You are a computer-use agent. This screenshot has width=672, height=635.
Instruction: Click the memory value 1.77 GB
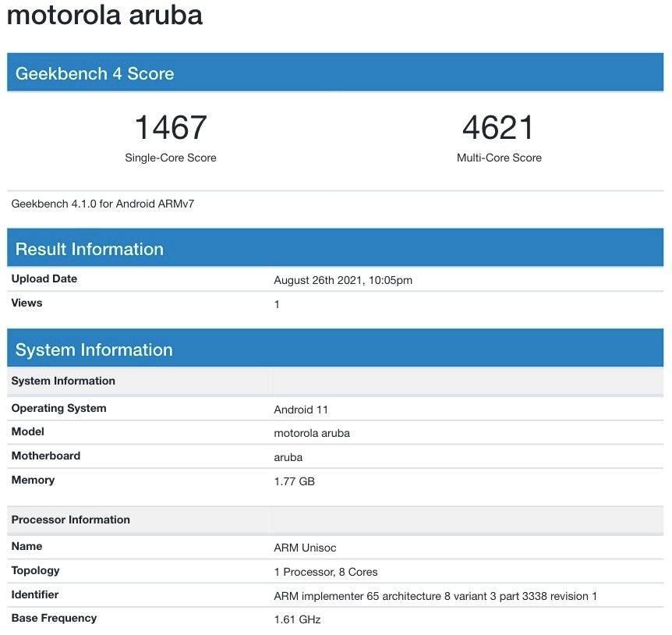tap(295, 481)
